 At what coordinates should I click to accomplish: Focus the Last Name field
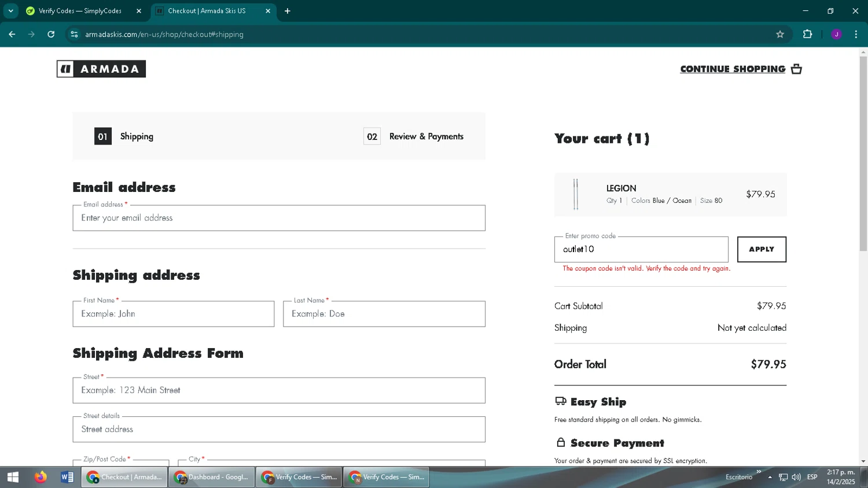pos(384,314)
